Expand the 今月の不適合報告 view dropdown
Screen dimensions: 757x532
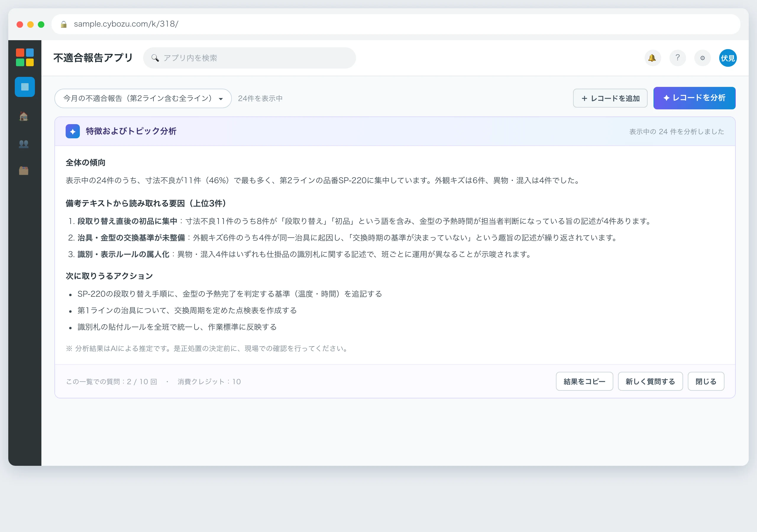point(143,98)
